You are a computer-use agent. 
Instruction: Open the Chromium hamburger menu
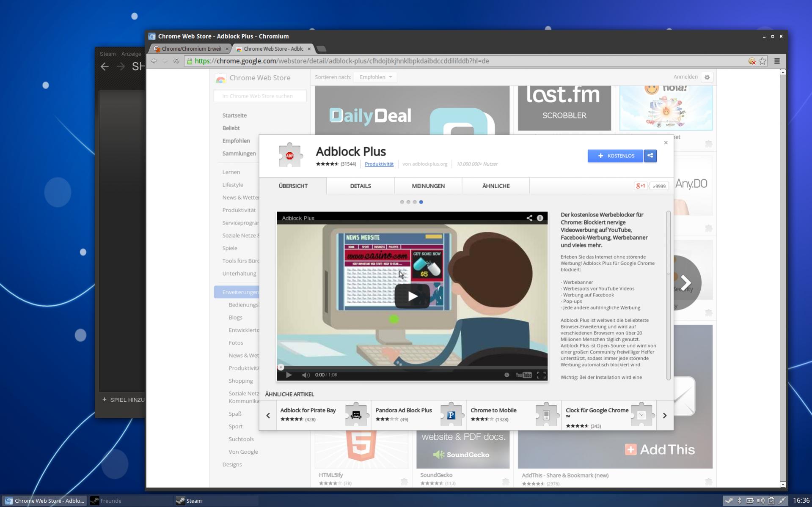[777, 61]
